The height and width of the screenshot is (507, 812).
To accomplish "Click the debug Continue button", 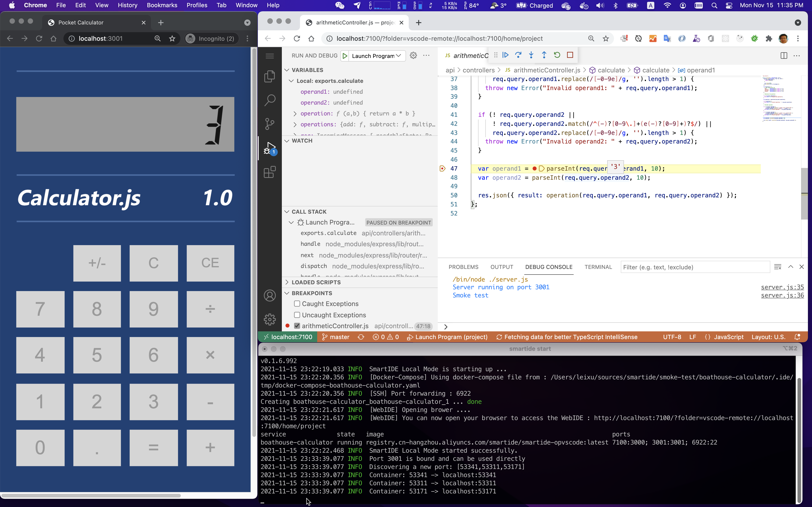I will click(x=505, y=55).
